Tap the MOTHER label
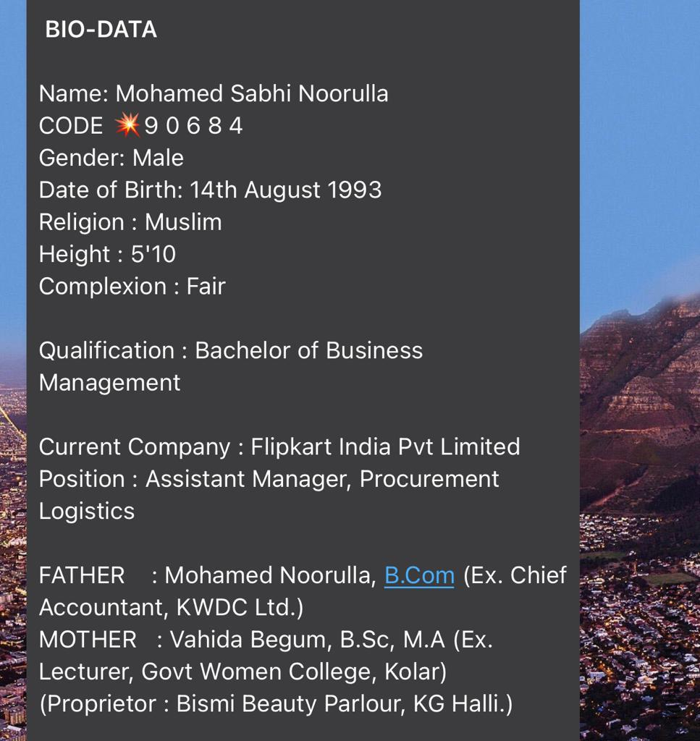The width and height of the screenshot is (700, 741). tap(88, 640)
